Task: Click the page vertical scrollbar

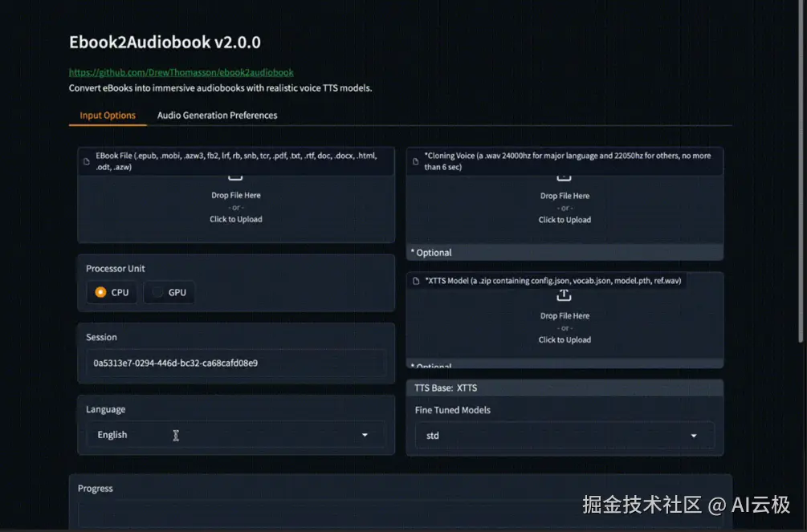Action: (801, 173)
